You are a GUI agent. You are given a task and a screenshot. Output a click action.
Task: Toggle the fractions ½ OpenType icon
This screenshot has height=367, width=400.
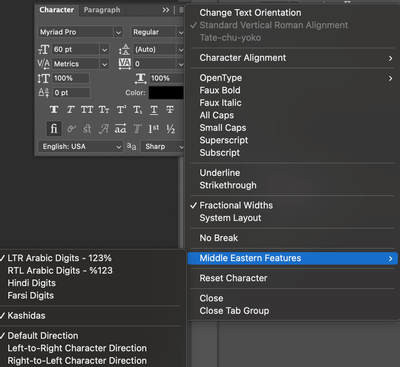[x=171, y=129]
